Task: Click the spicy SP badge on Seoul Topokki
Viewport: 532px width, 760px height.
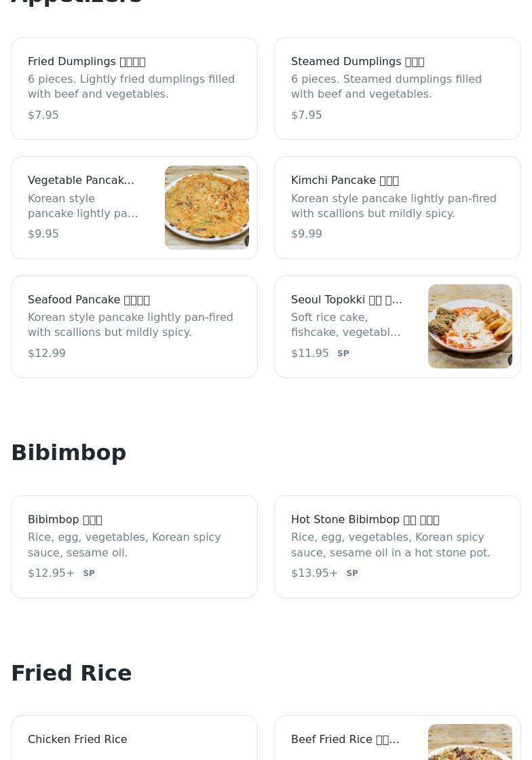Action: [x=343, y=354]
